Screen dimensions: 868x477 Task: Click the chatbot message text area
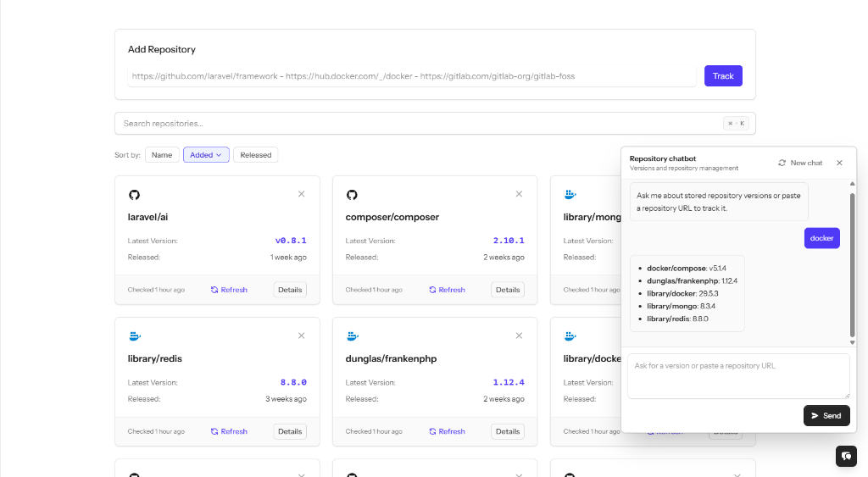click(x=738, y=376)
